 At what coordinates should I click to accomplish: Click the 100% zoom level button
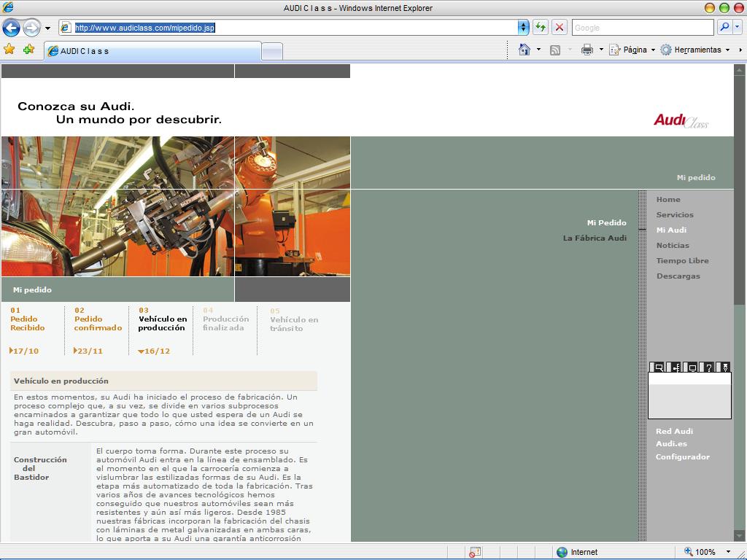tap(700, 552)
